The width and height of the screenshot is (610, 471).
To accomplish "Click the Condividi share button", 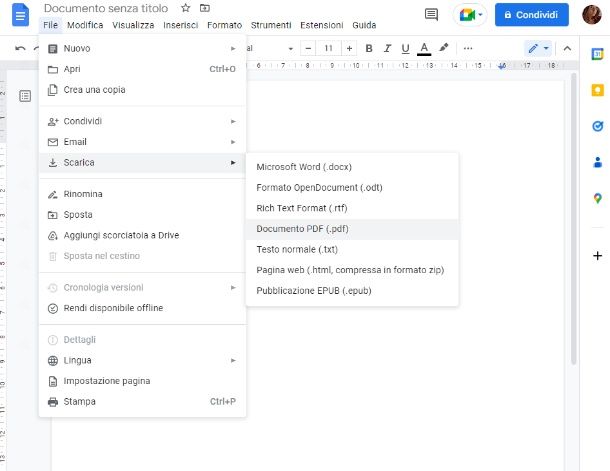I will tap(531, 15).
